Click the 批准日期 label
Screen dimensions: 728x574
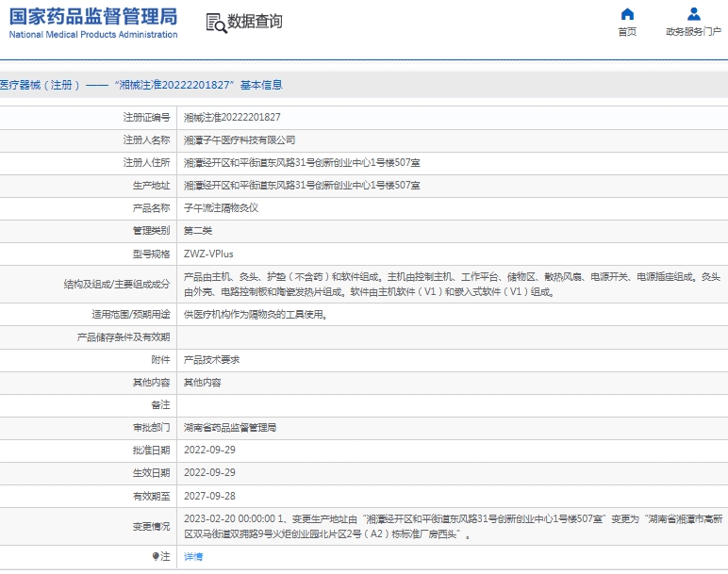click(x=152, y=451)
